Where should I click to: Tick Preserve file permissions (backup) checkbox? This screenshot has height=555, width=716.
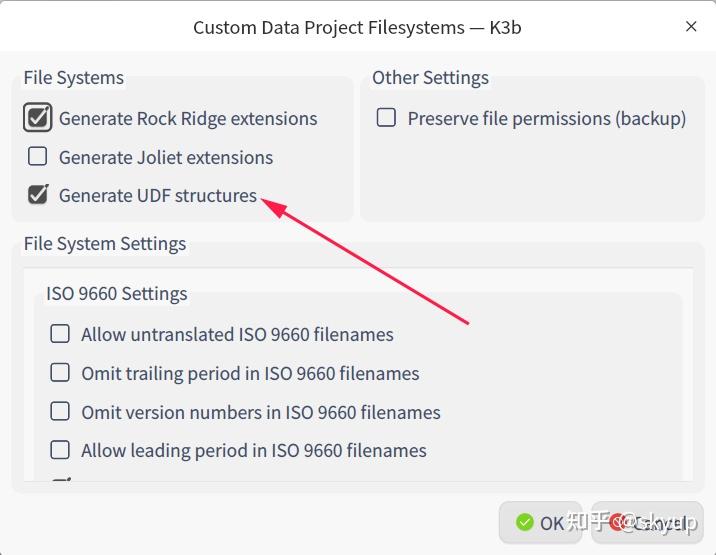click(386, 118)
